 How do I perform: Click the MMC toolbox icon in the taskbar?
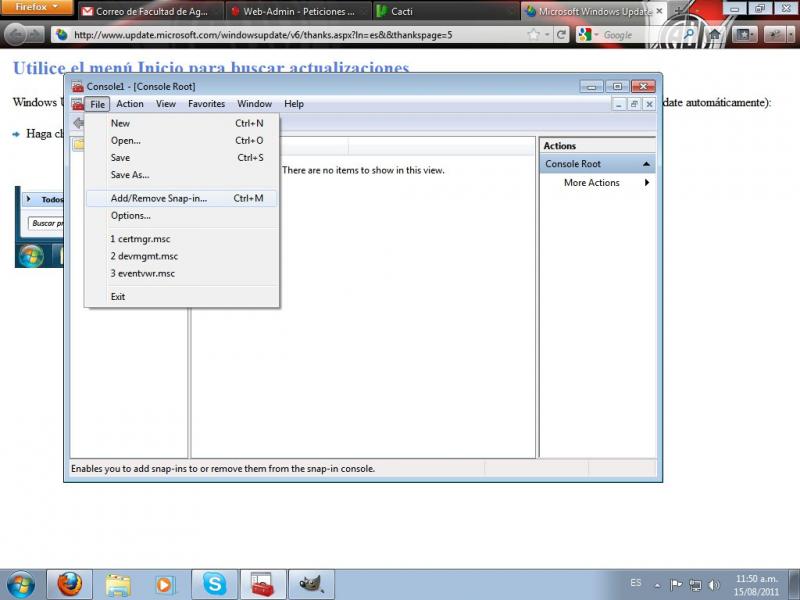tap(263, 585)
